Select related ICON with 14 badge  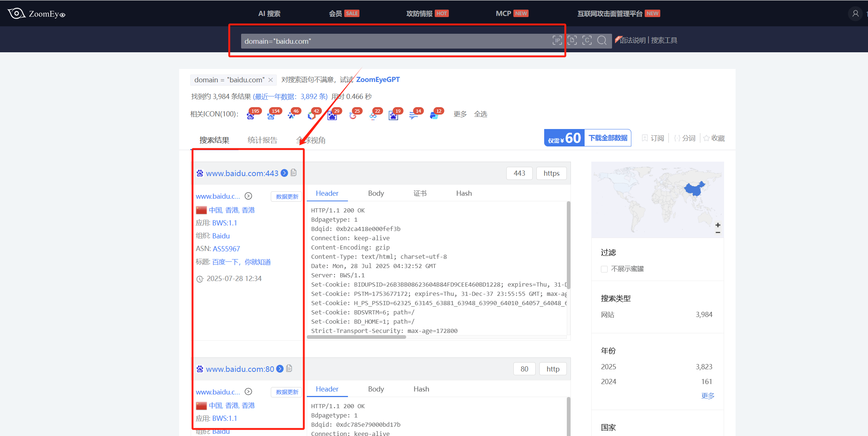414,116
